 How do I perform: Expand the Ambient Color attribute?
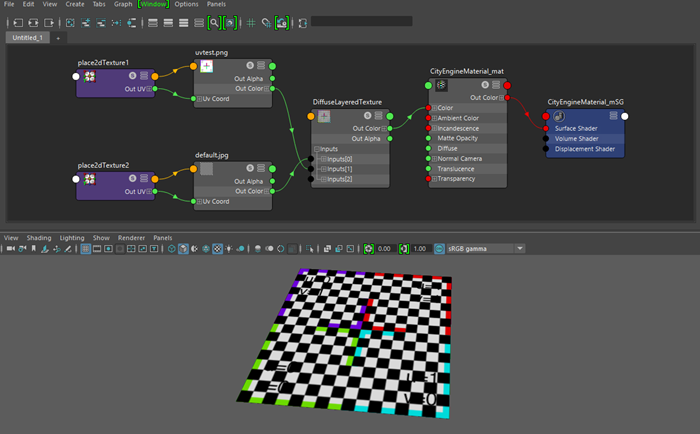[433, 118]
